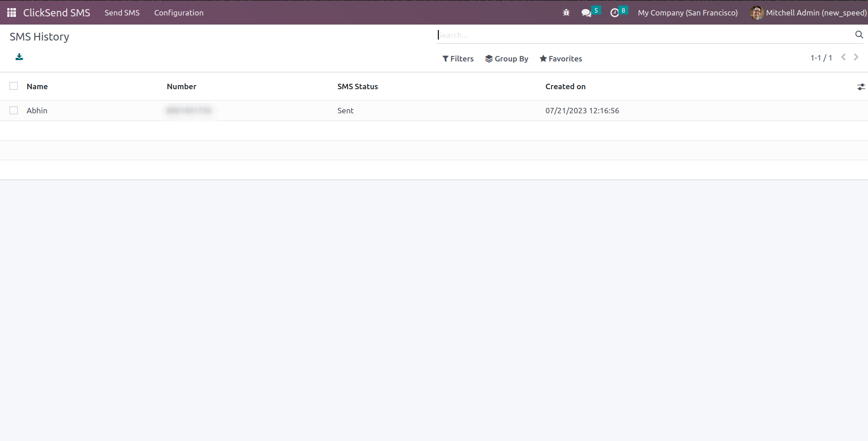This screenshot has width=868, height=441.
Task: Sort by Created on column header
Action: 565,86
